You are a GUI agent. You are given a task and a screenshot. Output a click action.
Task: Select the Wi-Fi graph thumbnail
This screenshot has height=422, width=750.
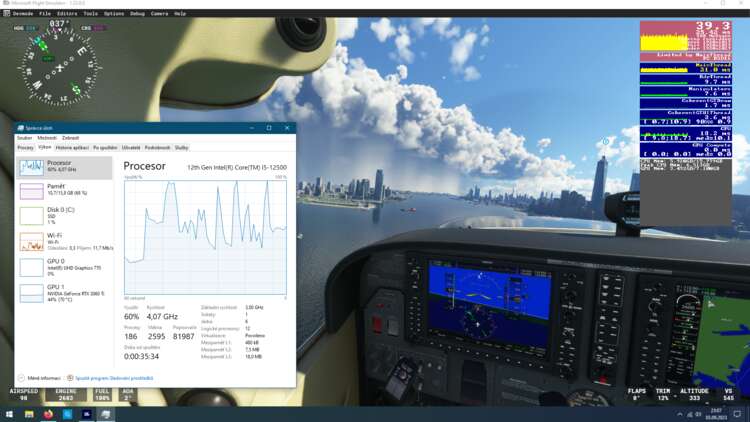32,242
